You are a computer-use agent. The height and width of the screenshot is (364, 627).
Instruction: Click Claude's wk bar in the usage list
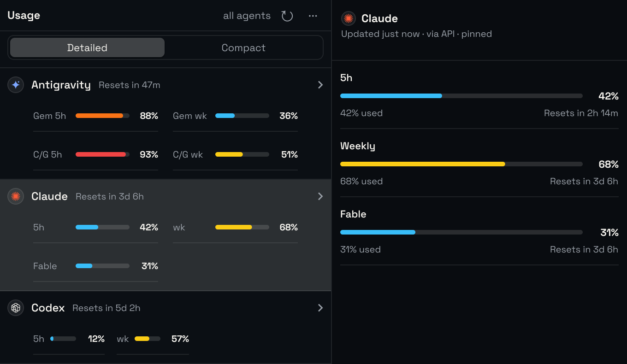click(x=242, y=227)
